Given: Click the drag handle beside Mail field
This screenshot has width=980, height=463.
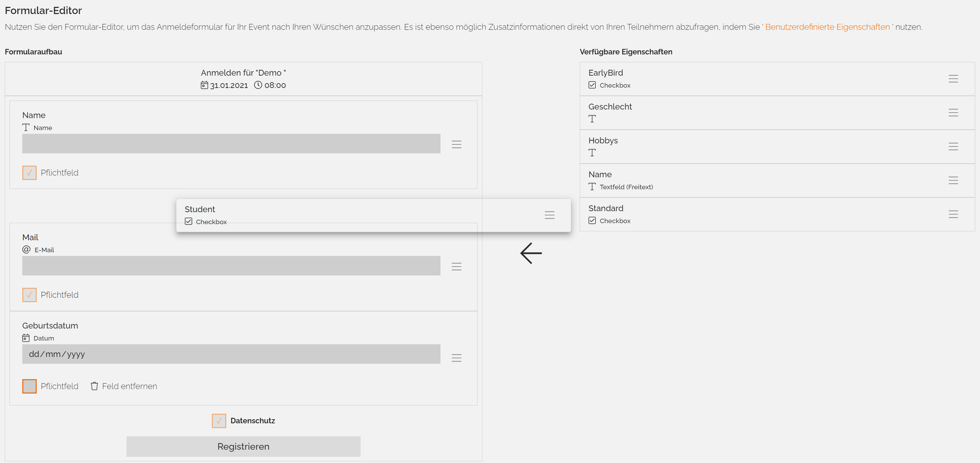Looking at the screenshot, I should (x=456, y=267).
